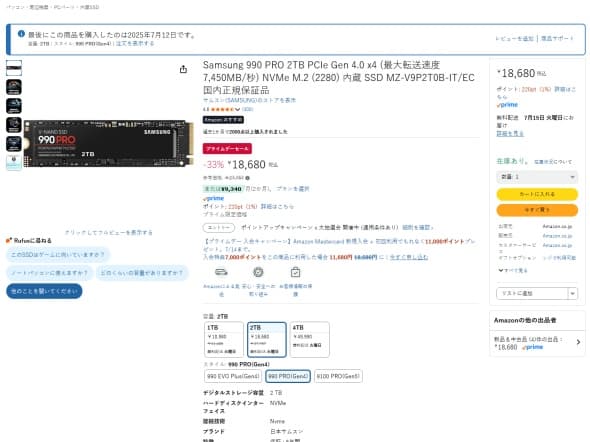Click the orange buy now button
The width and height of the screenshot is (590, 442).
[537, 210]
